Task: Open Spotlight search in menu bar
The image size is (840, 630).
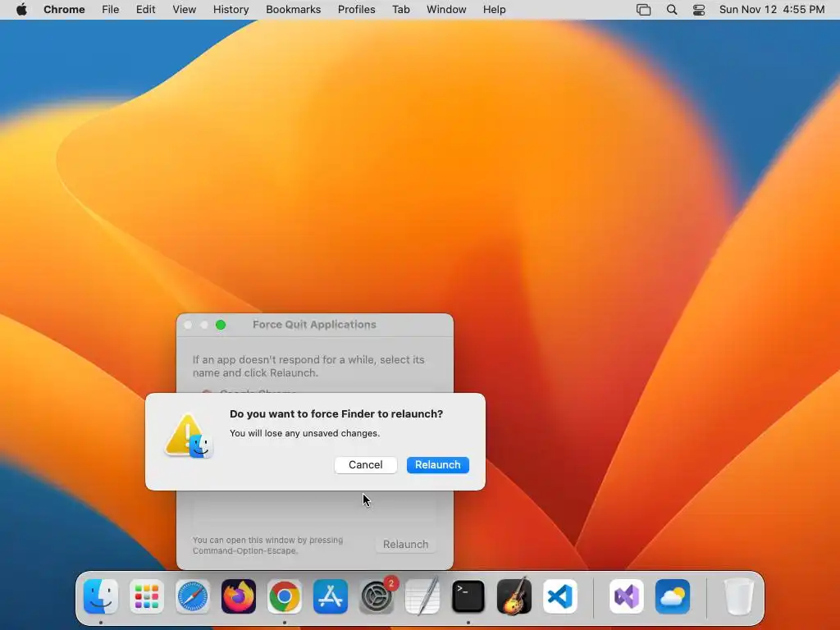Action: pos(672,10)
